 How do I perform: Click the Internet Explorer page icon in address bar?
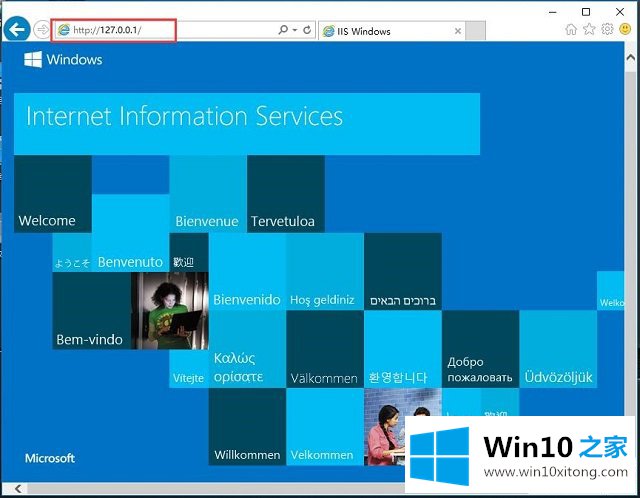click(64, 30)
